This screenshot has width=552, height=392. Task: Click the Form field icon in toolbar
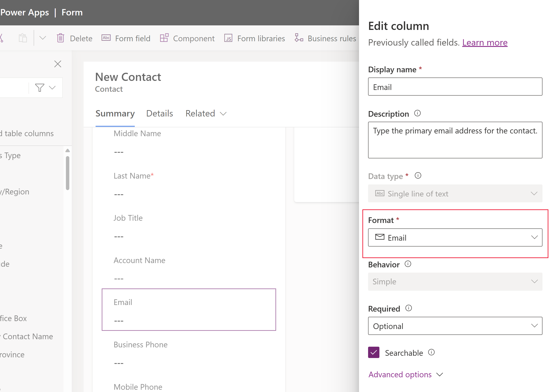pyautogui.click(x=106, y=38)
